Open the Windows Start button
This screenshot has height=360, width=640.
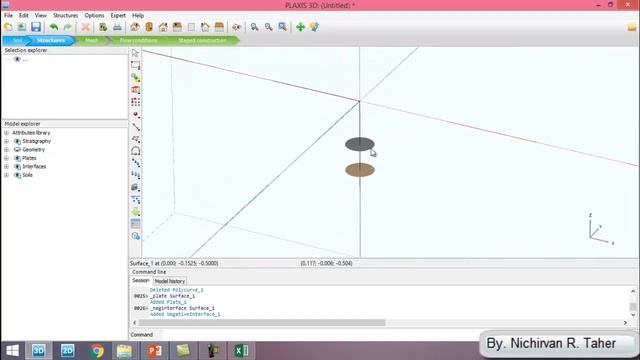(x=12, y=351)
